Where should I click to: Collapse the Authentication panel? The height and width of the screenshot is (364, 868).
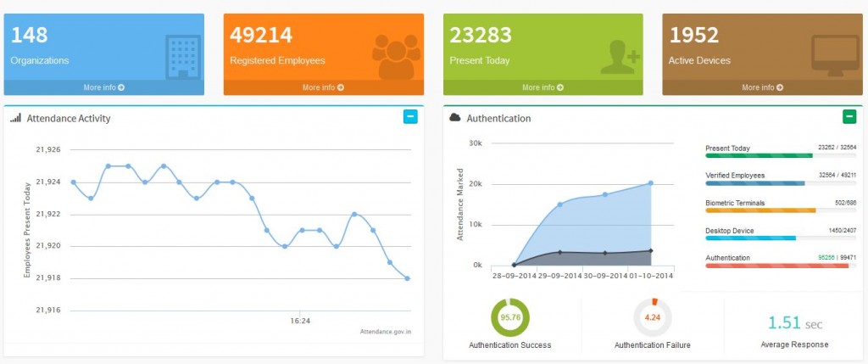coord(849,117)
